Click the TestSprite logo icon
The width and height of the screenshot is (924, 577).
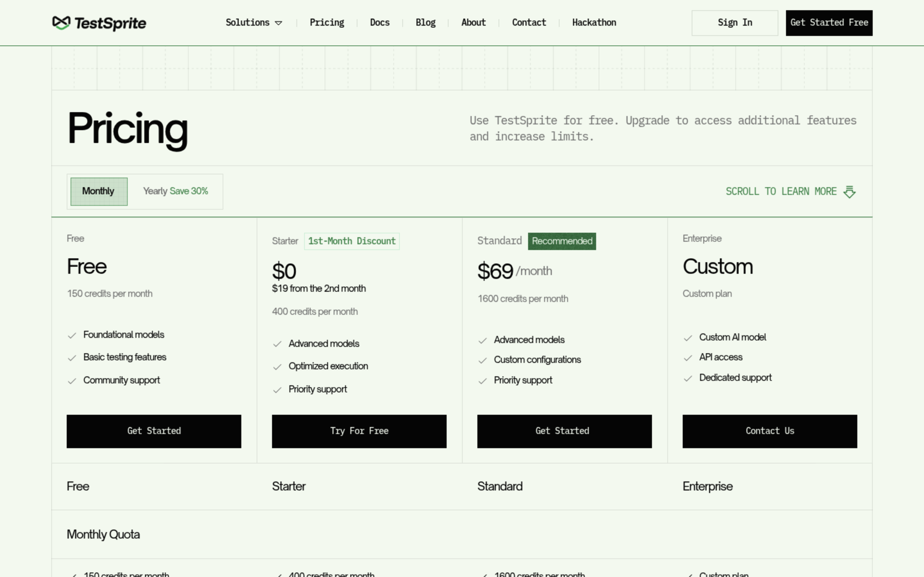(x=61, y=22)
